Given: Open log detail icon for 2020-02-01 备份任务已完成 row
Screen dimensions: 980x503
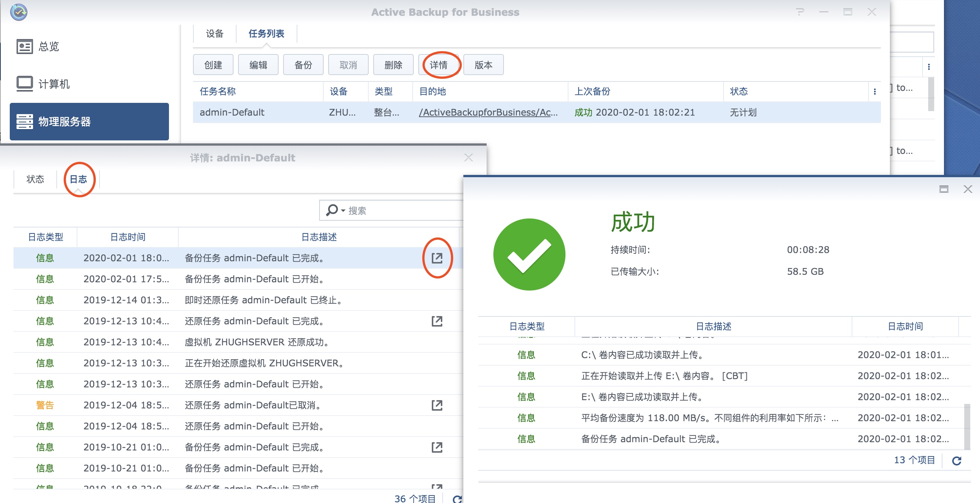Looking at the screenshot, I should [437, 258].
